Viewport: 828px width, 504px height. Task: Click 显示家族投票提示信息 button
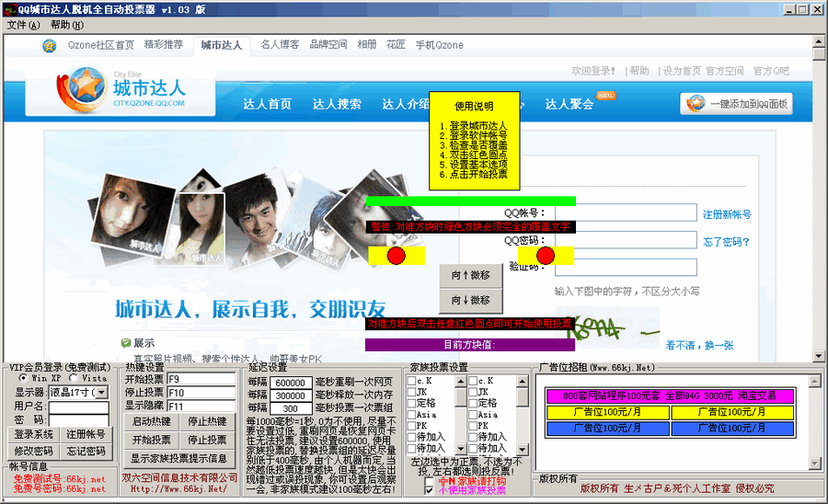pos(179,458)
